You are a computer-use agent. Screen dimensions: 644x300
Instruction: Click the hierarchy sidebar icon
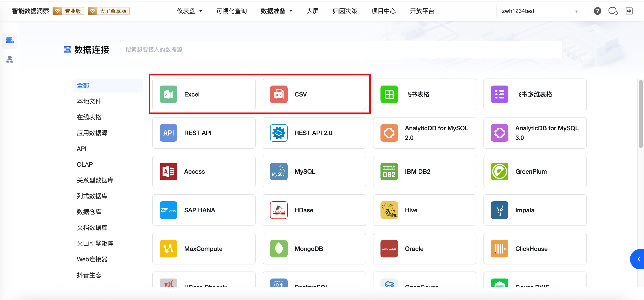coord(9,60)
